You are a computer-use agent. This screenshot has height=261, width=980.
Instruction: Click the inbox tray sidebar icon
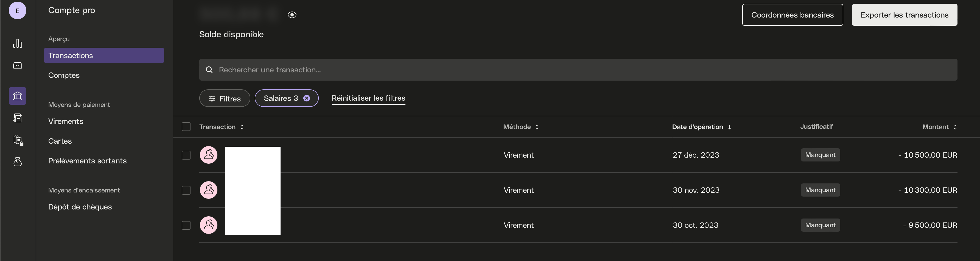pyautogui.click(x=18, y=66)
